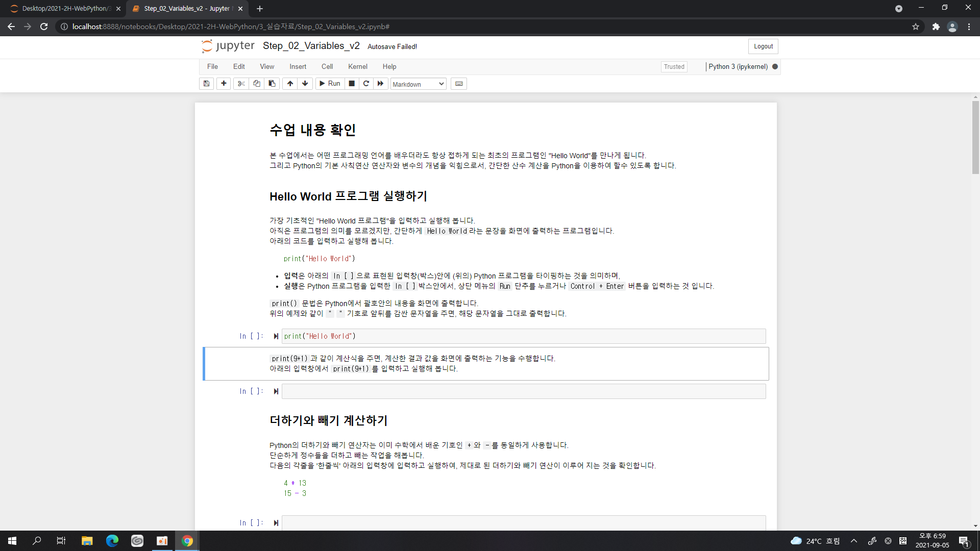This screenshot has width=980, height=551.
Task: Open the Help menu
Action: [389, 67]
